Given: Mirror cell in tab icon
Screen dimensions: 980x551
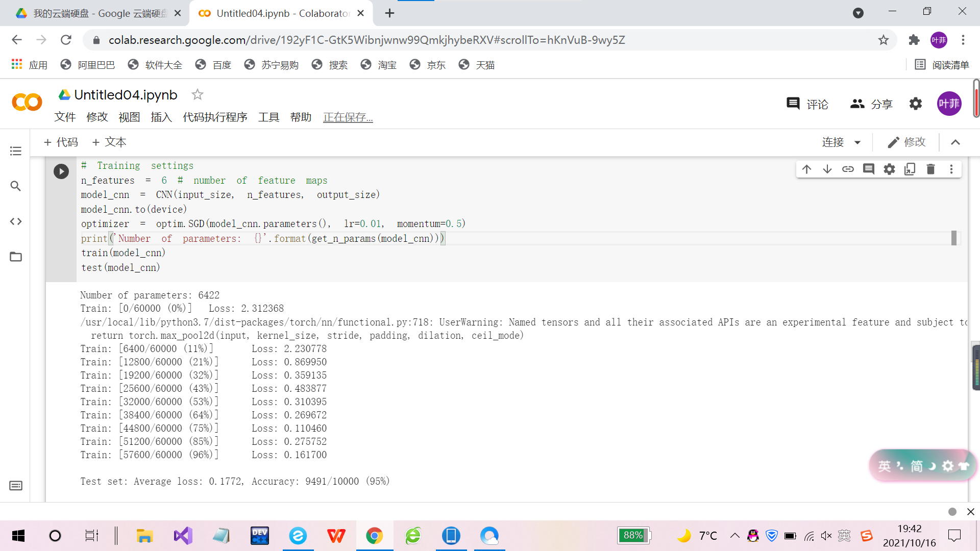Looking at the screenshot, I should click(x=910, y=169).
